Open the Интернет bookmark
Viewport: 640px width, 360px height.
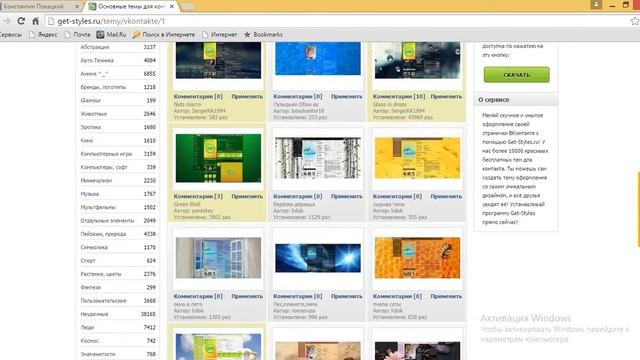(x=220, y=35)
